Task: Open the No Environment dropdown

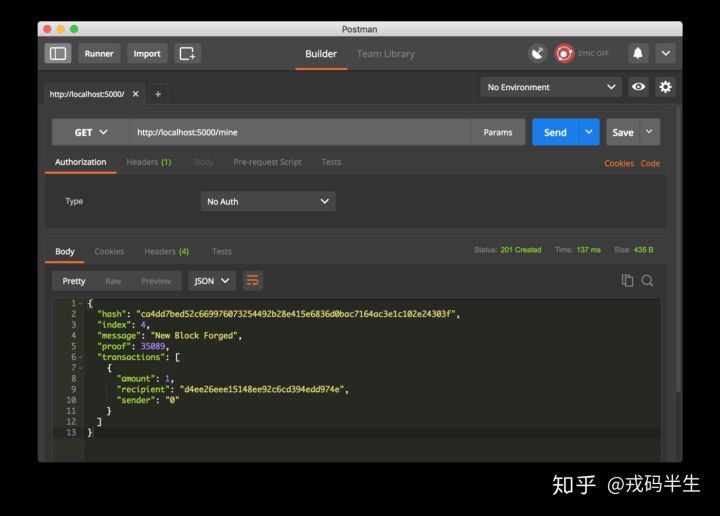Action: pos(551,87)
